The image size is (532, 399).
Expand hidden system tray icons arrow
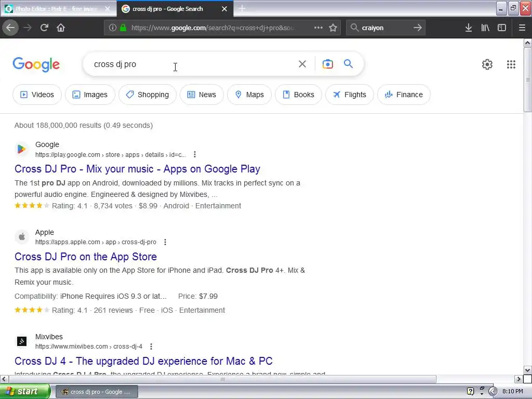[493, 392]
